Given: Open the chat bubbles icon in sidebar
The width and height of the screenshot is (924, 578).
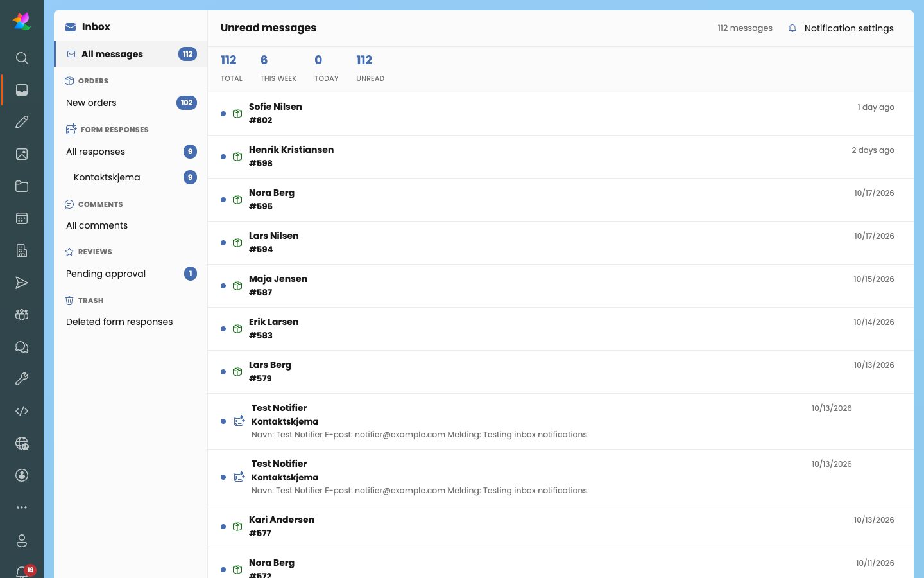Looking at the screenshot, I should click(x=22, y=347).
